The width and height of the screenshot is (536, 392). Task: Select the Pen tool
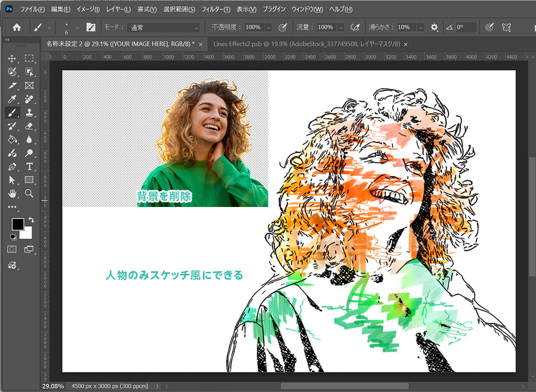[12, 166]
